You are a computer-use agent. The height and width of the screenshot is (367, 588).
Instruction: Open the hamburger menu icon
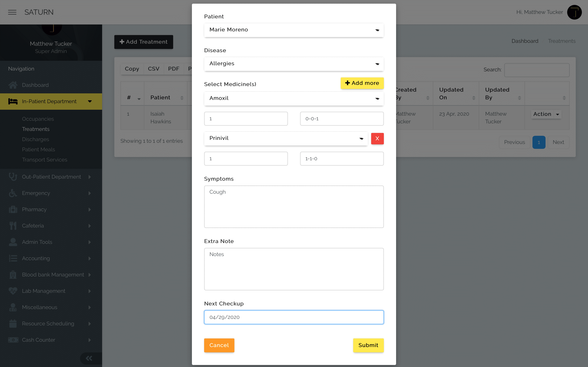12,12
